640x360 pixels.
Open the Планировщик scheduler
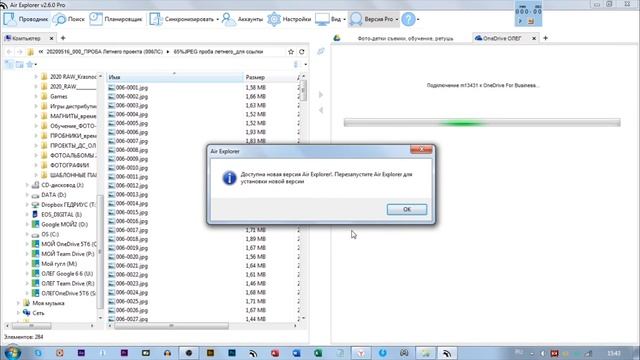click(116, 19)
